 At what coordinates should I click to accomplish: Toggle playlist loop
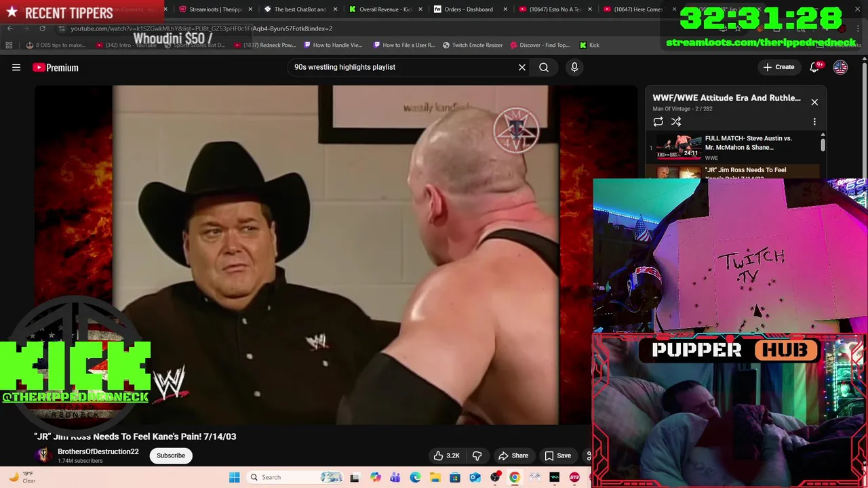coord(658,121)
